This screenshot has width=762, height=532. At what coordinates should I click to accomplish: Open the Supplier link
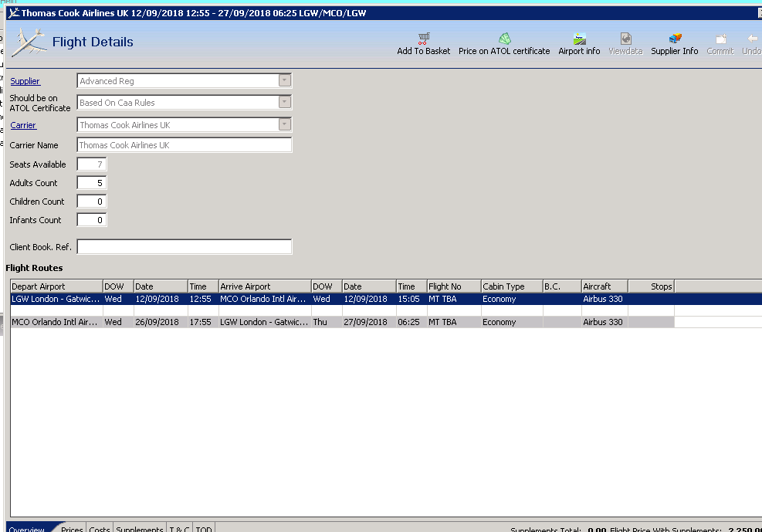(x=25, y=81)
